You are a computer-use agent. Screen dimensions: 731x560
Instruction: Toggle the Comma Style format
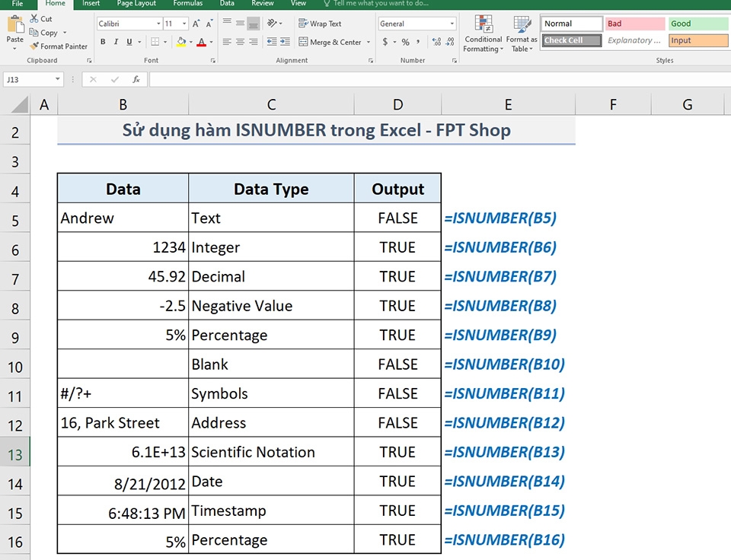point(418,42)
